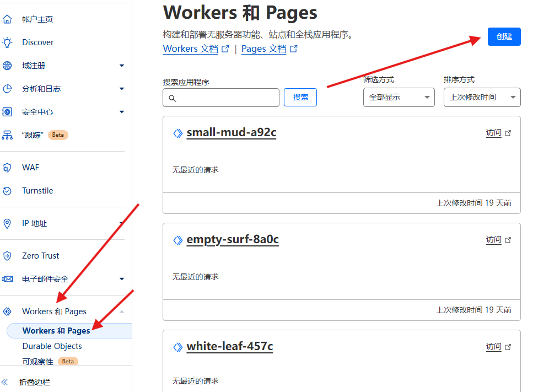Screen dimensions: 533x392
Task: Open Turnstile in the sidebar
Action: coord(37,191)
